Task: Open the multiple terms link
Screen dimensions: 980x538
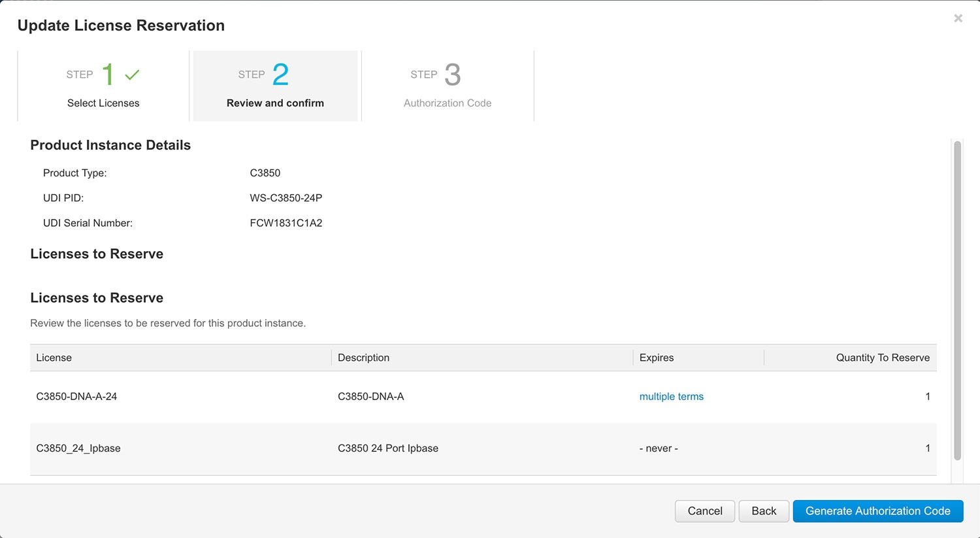Action: coord(671,397)
